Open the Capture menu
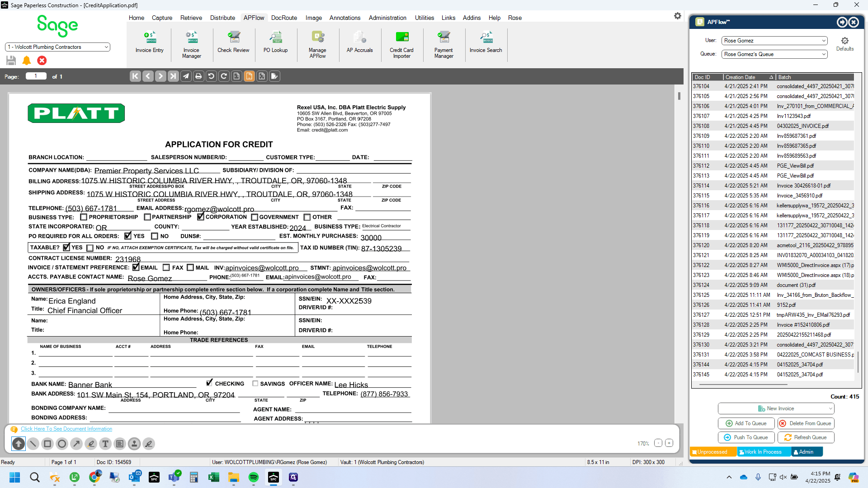The height and width of the screenshot is (488, 868). point(162,18)
